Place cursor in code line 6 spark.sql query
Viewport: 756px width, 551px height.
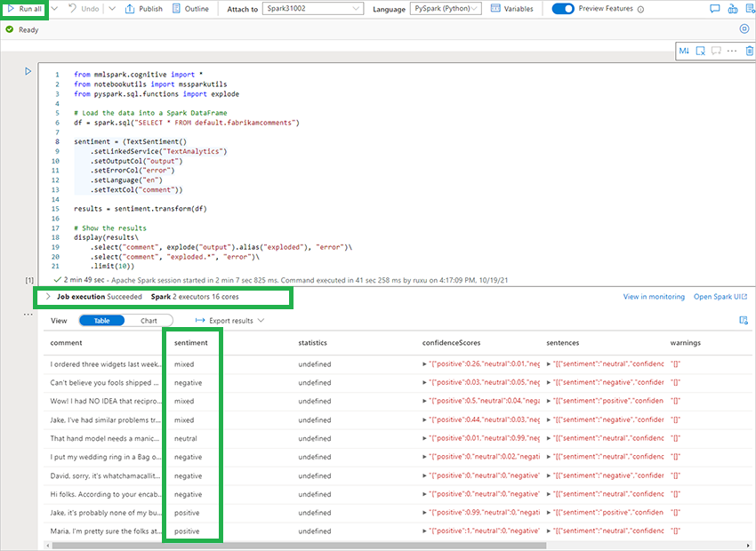point(187,123)
